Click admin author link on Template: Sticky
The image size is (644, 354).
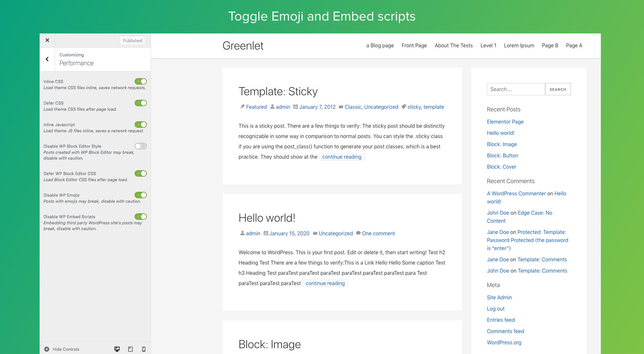coord(283,107)
